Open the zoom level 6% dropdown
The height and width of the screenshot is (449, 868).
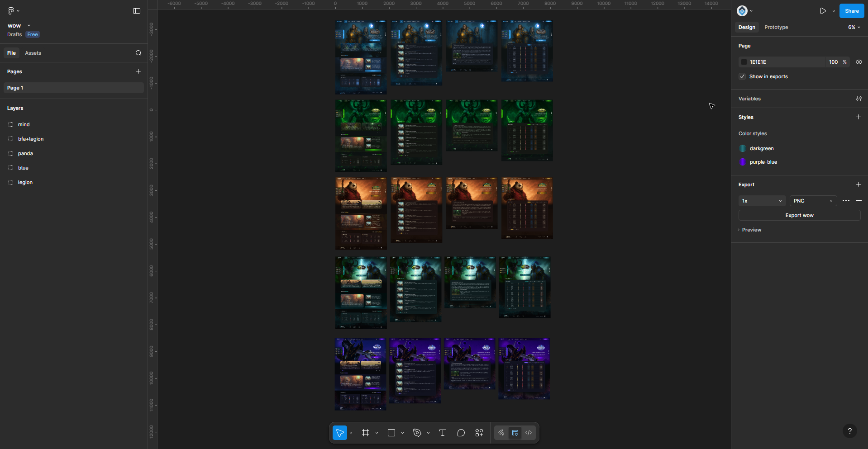pos(854,27)
